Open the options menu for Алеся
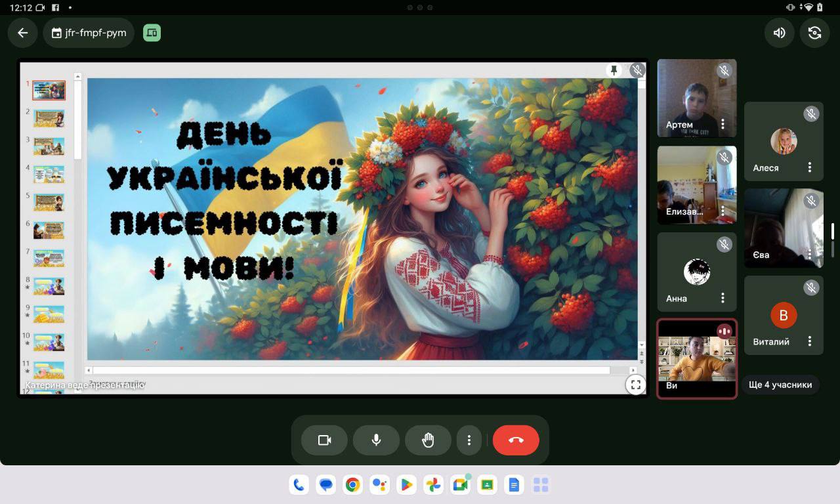The height and width of the screenshot is (504, 840). [810, 167]
